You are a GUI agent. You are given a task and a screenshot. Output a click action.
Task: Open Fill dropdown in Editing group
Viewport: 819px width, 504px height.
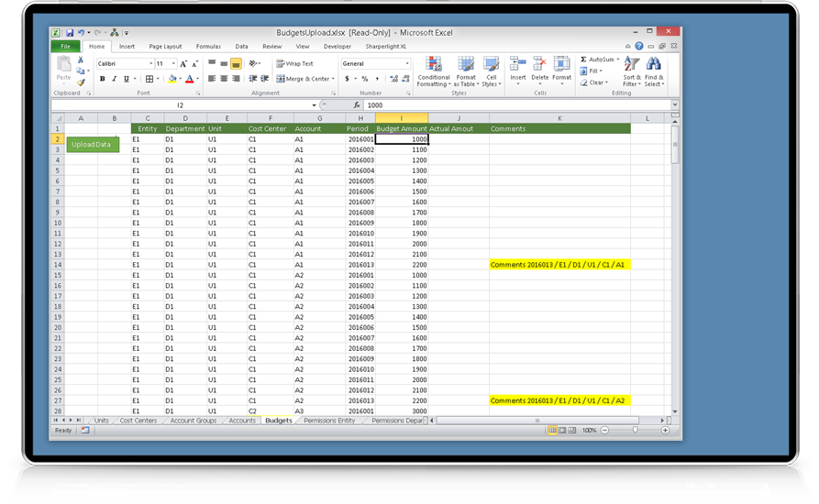point(592,71)
